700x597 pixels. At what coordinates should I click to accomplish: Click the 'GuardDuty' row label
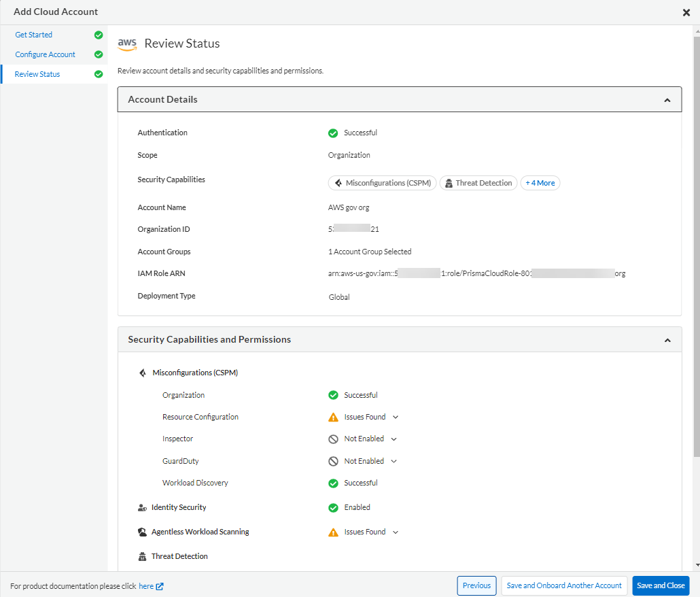(180, 461)
